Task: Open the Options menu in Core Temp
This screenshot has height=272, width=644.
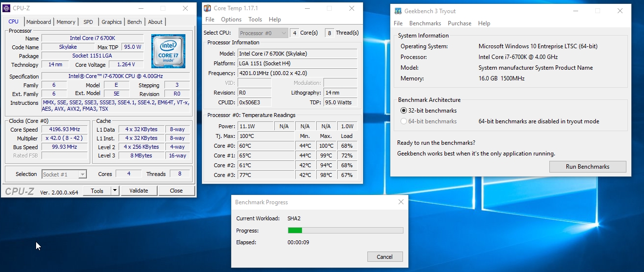Action: pos(231,19)
